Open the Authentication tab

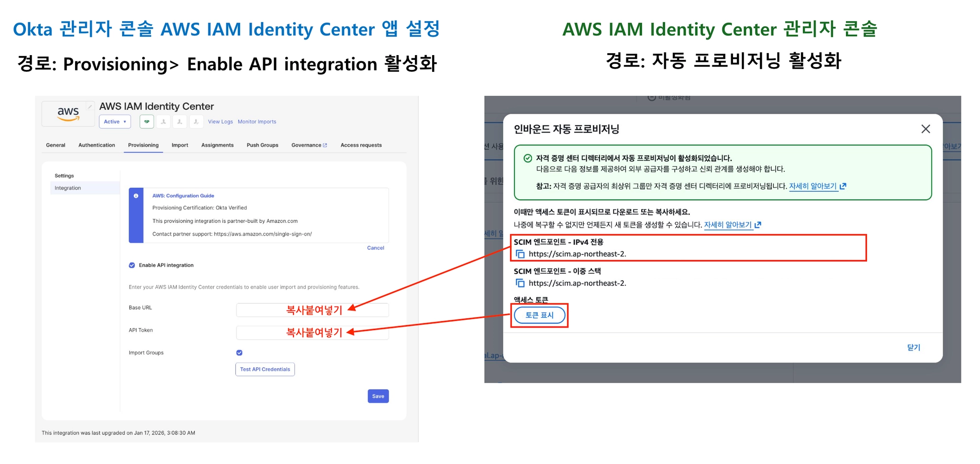click(97, 145)
